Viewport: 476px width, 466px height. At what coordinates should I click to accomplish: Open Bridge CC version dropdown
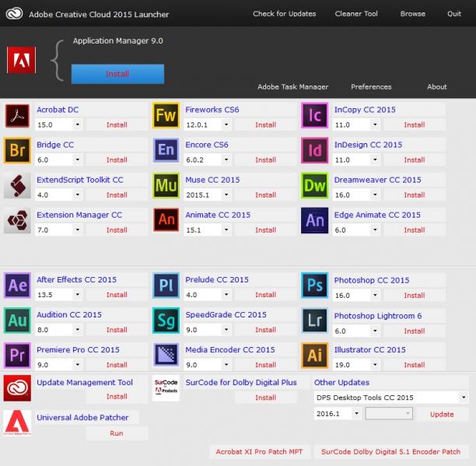coord(78,159)
